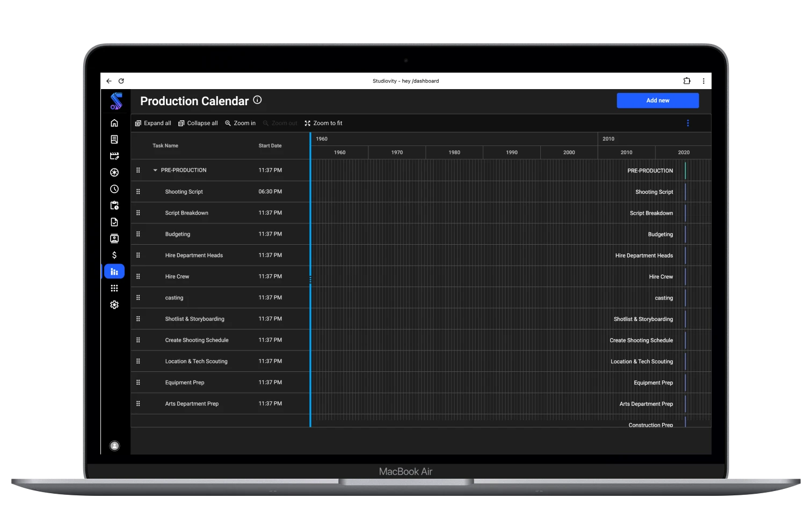Select the Equipment Prep task name
This screenshot has height=527, width=812.
pos(185,383)
